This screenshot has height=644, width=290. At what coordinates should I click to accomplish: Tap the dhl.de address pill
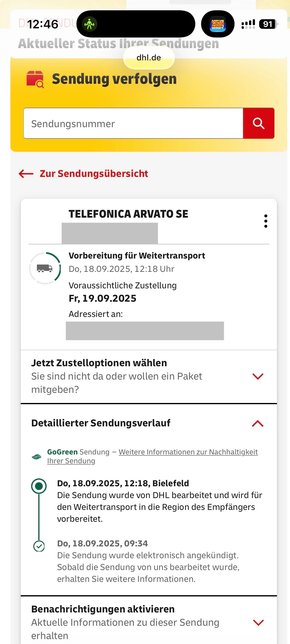click(x=149, y=58)
